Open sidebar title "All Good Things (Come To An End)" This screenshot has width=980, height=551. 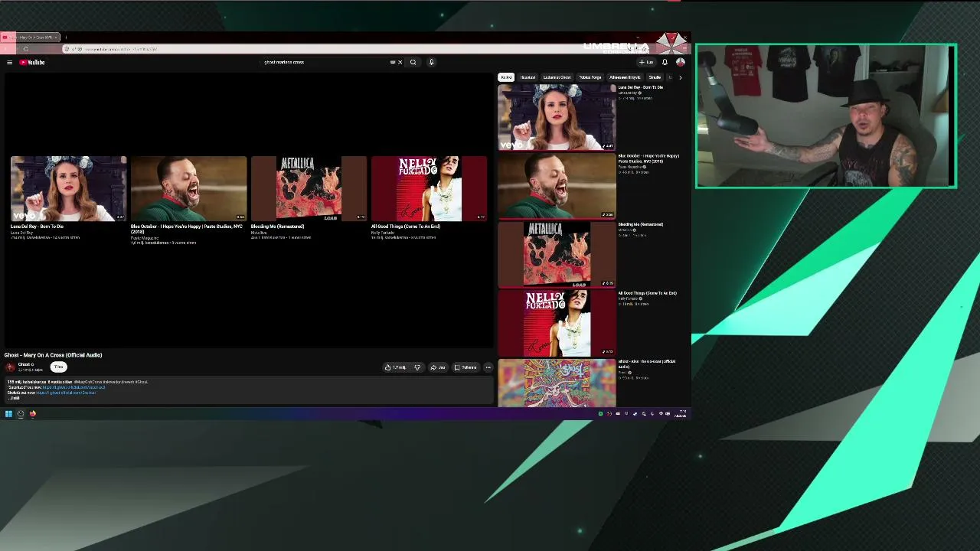pos(648,293)
